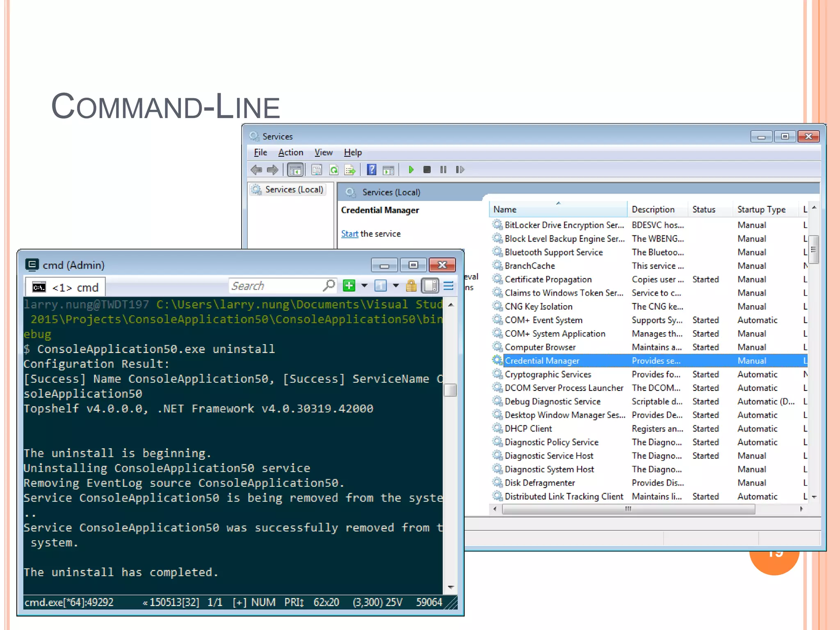Select the BranchCache service row
840x630 pixels.
coord(650,265)
